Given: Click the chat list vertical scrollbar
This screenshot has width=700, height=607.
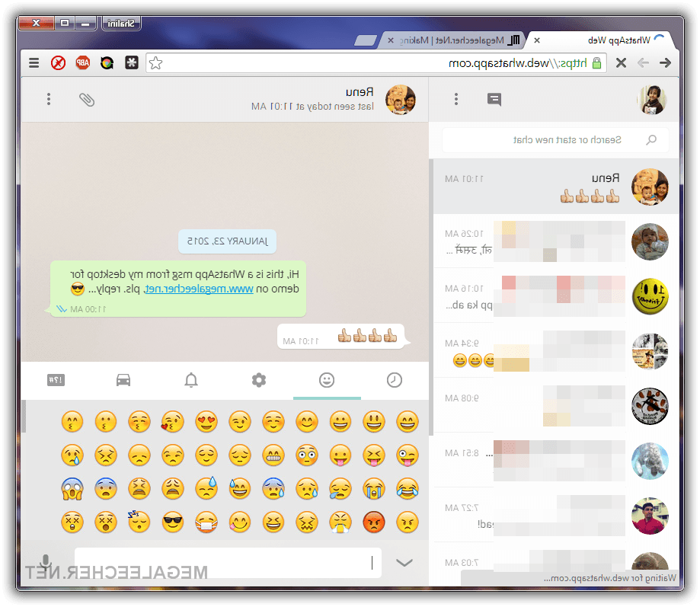Looking at the screenshot, I should pyautogui.click(x=431, y=297).
